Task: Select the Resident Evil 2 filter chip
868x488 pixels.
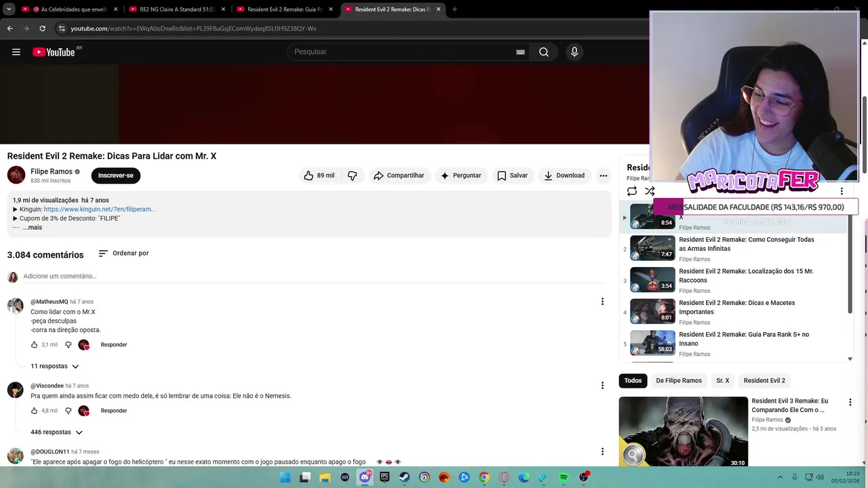Action: click(x=764, y=381)
